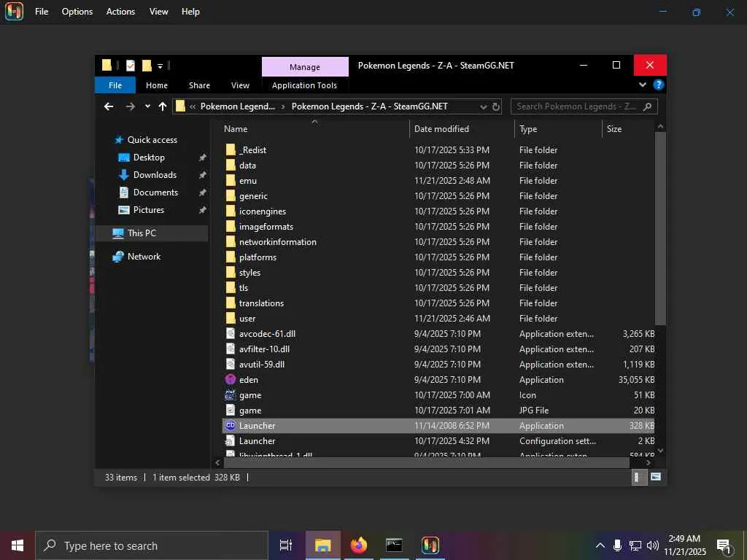Open the volume control in tray
The image size is (747, 560).
[x=652, y=545]
